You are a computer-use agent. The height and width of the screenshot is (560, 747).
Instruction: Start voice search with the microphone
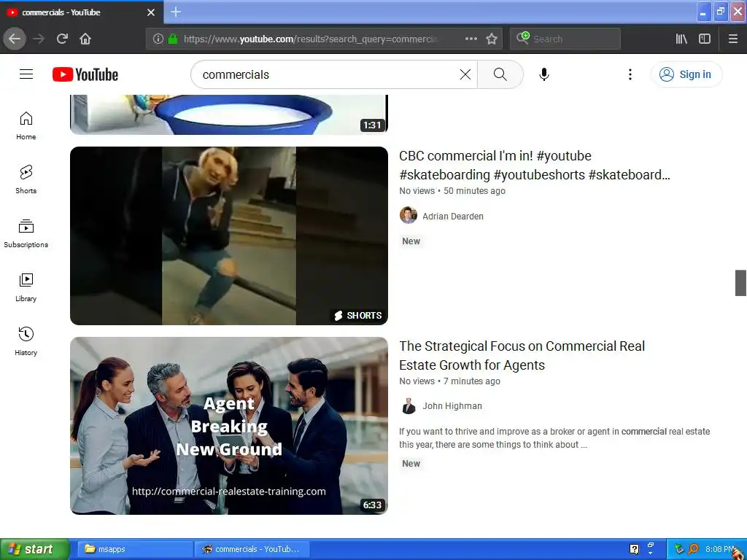[544, 74]
